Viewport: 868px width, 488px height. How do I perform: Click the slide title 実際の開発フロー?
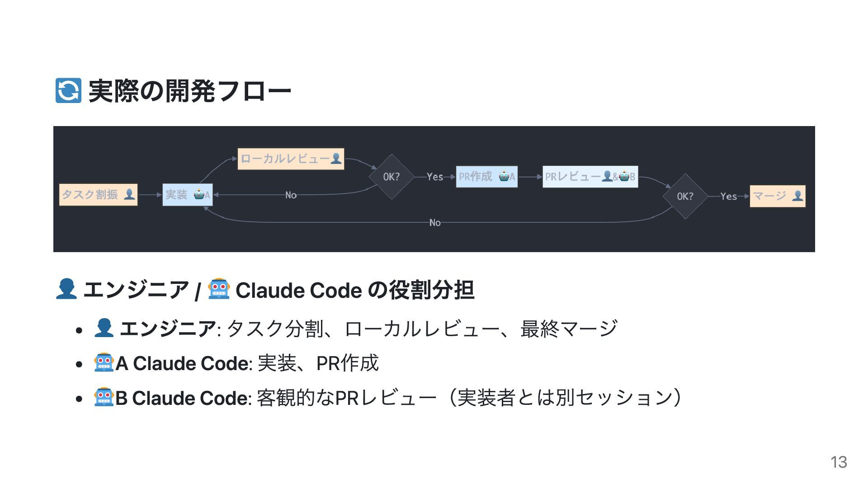pyautogui.click(x=190, y=91)
